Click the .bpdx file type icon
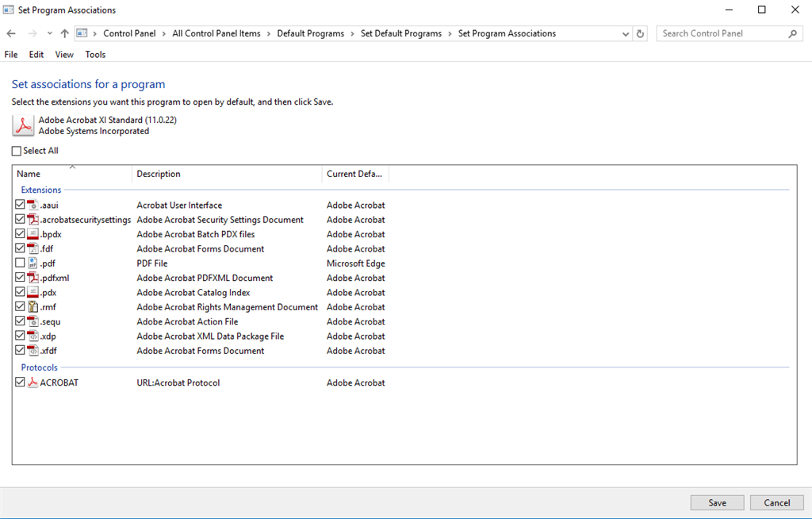Screen dimensions: 812x519 33,234
